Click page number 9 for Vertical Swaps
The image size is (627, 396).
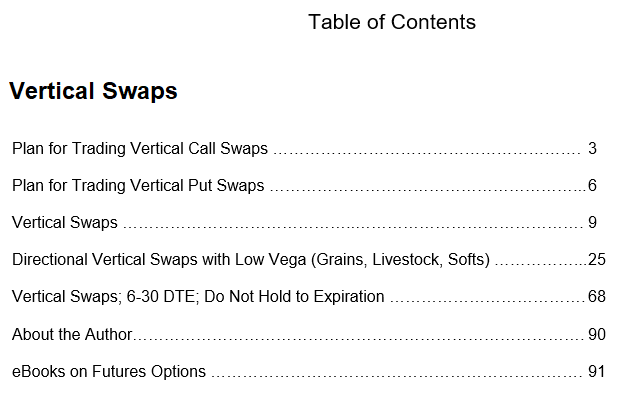[592, 222]
